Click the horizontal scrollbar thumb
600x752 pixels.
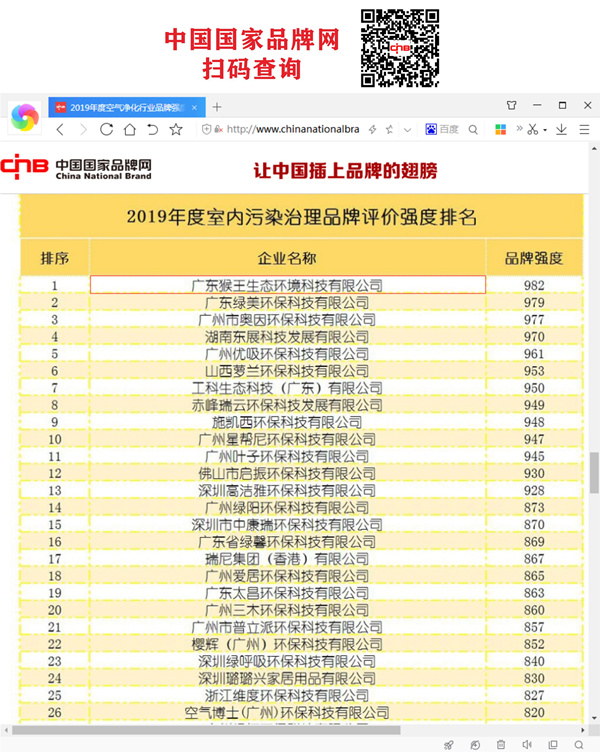point(206,730)
